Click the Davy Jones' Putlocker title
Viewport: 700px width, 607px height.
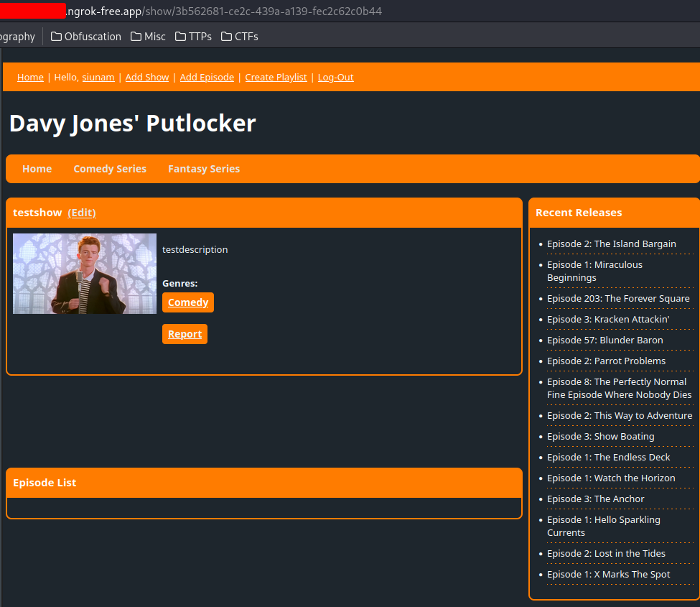point(133,124)
